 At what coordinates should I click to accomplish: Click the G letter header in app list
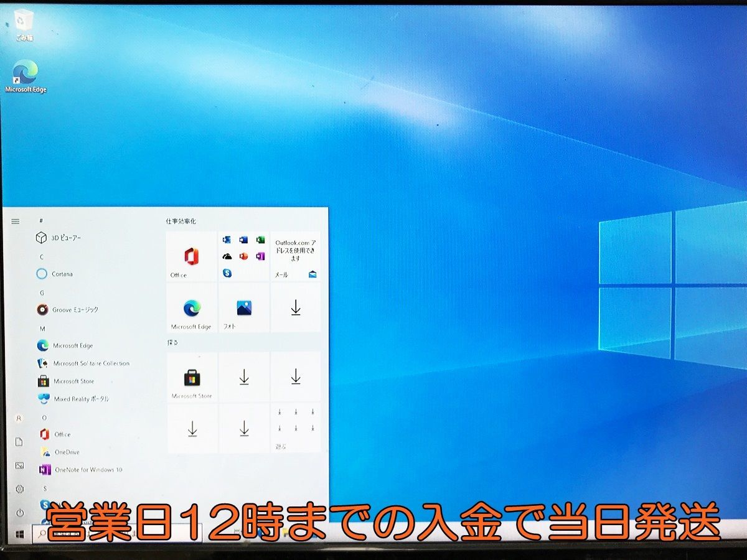42,292
